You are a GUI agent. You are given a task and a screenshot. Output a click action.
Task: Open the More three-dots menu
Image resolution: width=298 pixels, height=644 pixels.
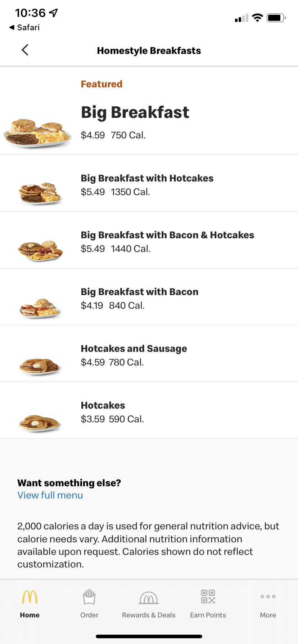[x=268, y=597]
